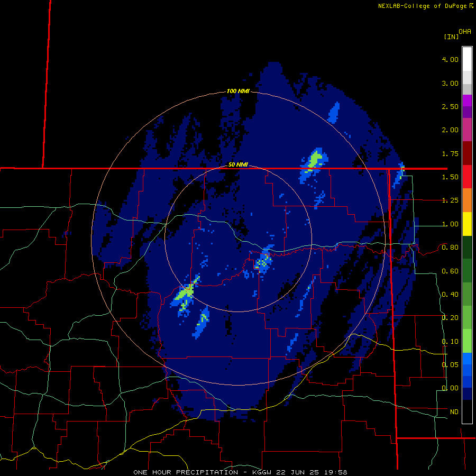Pick the bright red legend swatch
Image resolution: width=476 pixels, height=476 pixels.
pyautogui.click(x=467, y=177)
